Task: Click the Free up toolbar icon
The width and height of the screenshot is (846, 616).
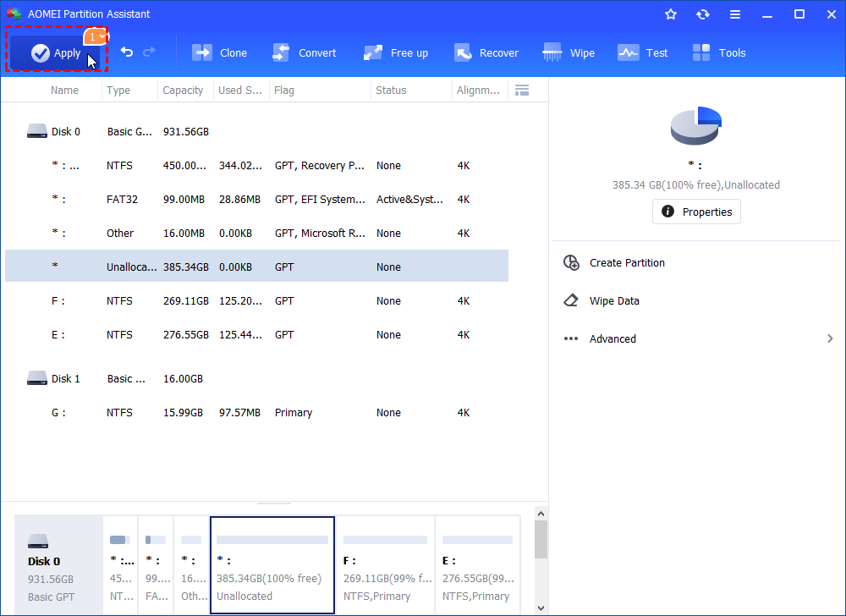Action: [x=373, y=52]
